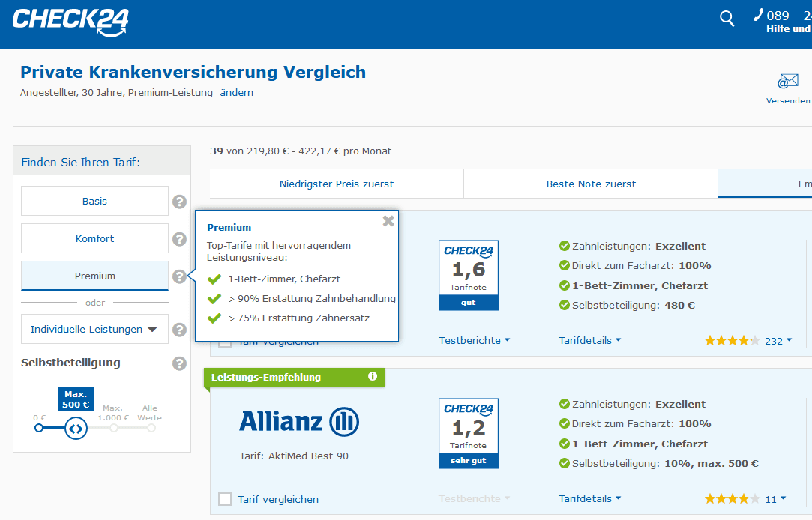Expand Tarifdetails for the Allianz tariff
Image resolution: width=812 pixels, height=520 pixels.
coord(589,498)
